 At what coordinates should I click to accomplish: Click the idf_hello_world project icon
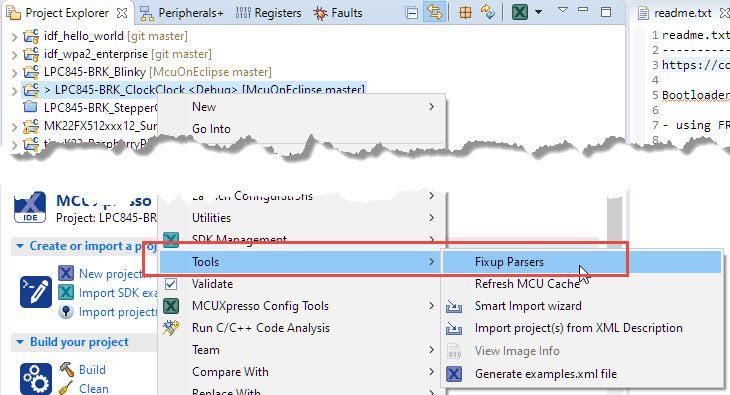pyautogui.click(x=31, y=35)
